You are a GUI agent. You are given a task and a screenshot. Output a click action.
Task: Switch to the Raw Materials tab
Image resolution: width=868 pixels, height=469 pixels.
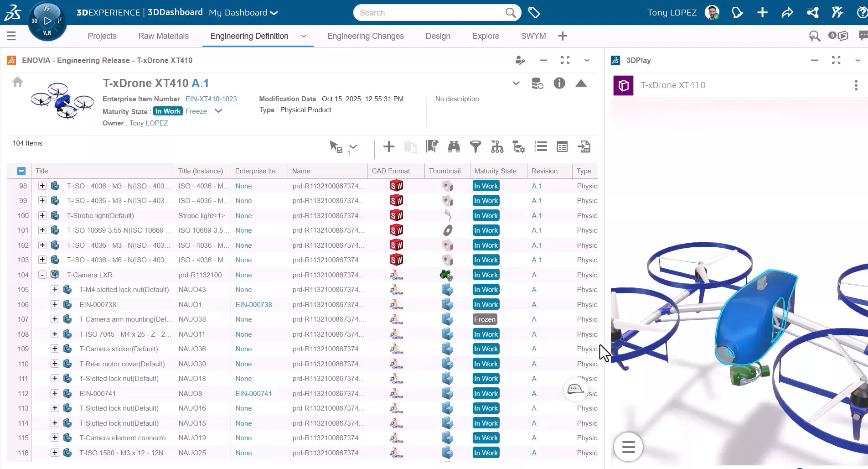(x=163, y=36)
